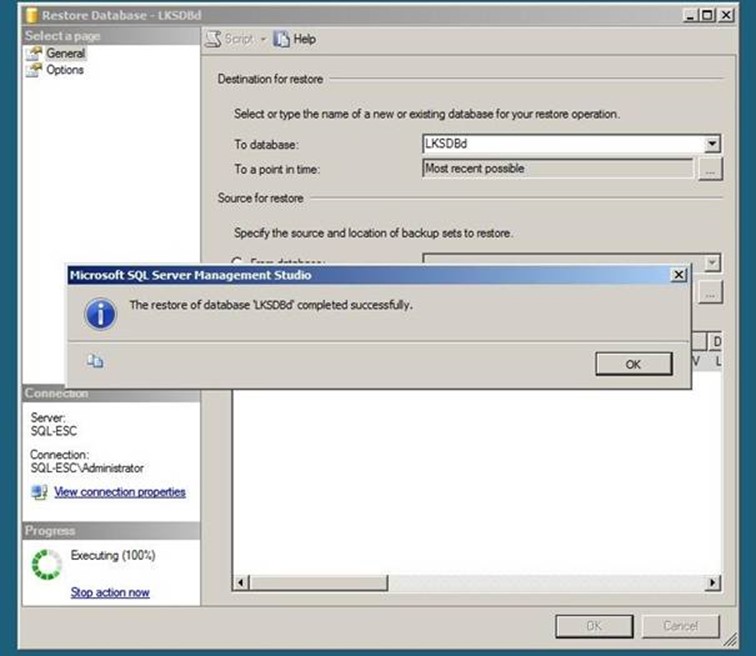Close the Restore Database window
The height and width of the screenshot is (656, 756).
click(726, 15)
